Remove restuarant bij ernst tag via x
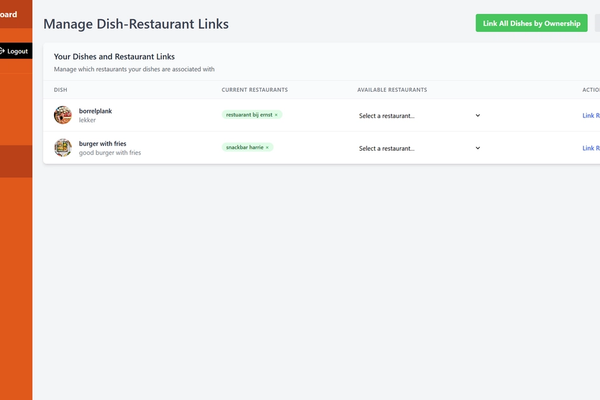The width and height of the screenshot is (600, 400). [276, 115]
